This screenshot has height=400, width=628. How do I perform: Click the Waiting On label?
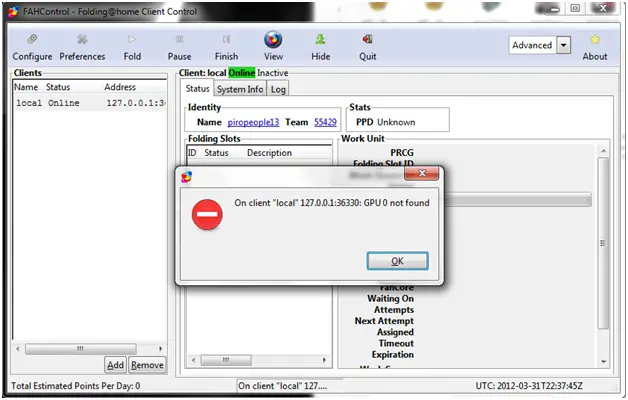390,298
